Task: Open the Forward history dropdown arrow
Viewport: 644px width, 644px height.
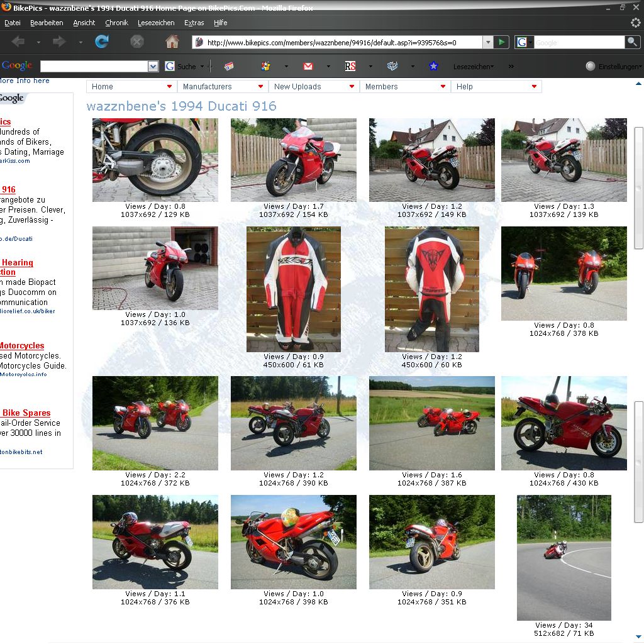Action: pyautogui.click(x=80, y=42)
